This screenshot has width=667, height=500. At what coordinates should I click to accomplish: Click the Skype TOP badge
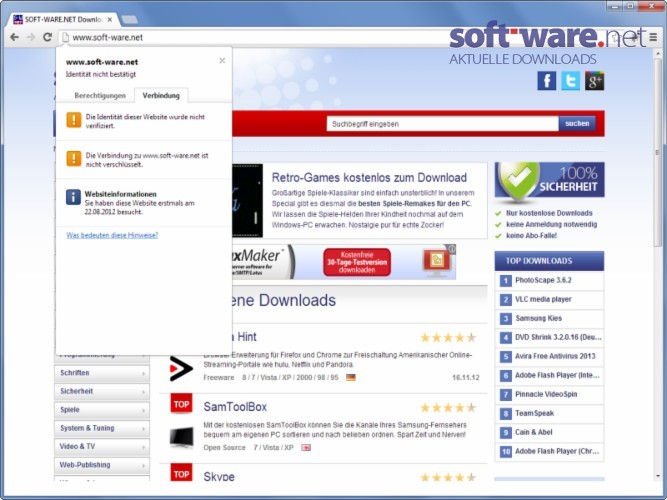[181, 472]
